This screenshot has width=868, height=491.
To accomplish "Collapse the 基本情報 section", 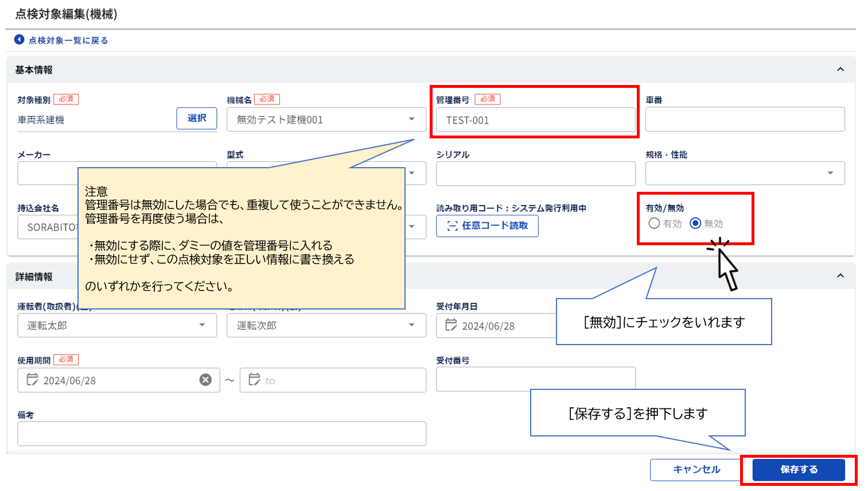I will coord(840,69).
